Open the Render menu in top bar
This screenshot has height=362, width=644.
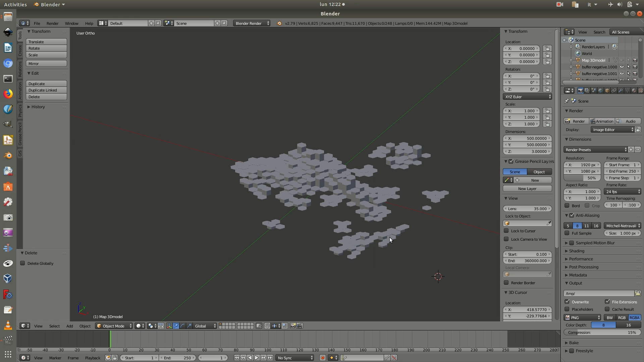coord(52,23)
